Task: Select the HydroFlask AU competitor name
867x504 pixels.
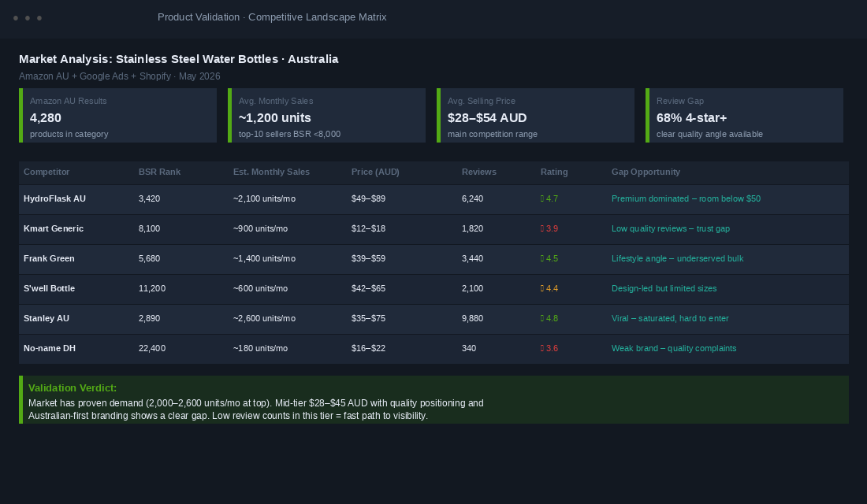Action: point(54,198)
